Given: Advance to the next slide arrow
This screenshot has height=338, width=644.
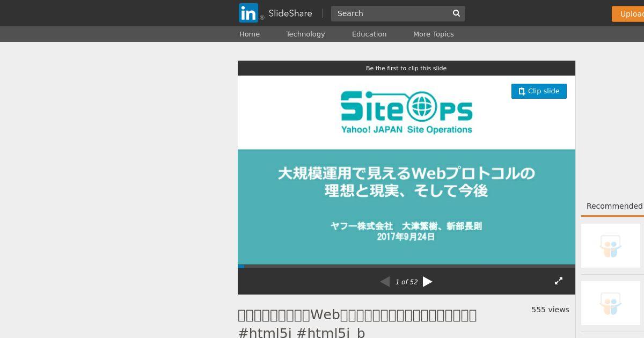Looking at the screenshot, I should [428, 282].
